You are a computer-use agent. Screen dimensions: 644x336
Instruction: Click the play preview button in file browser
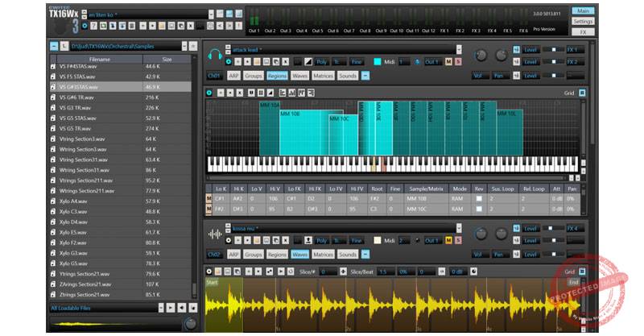pos(171,308)
